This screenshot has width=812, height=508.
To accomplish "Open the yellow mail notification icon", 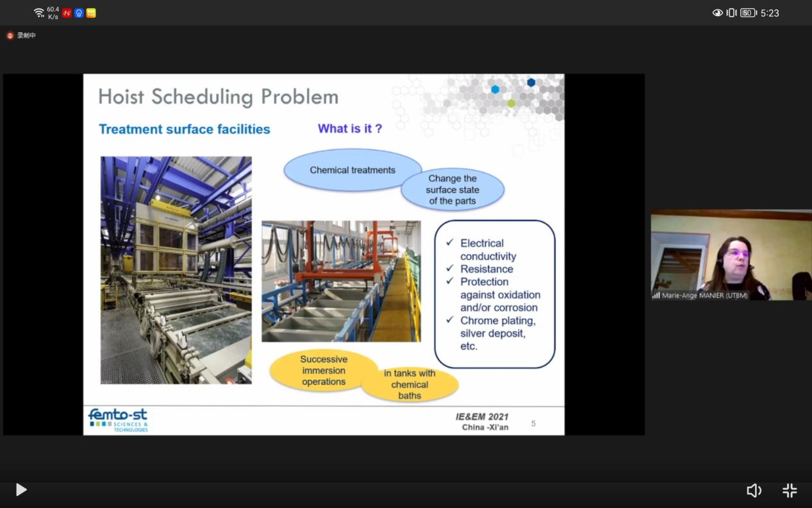I will pos(91,13).
